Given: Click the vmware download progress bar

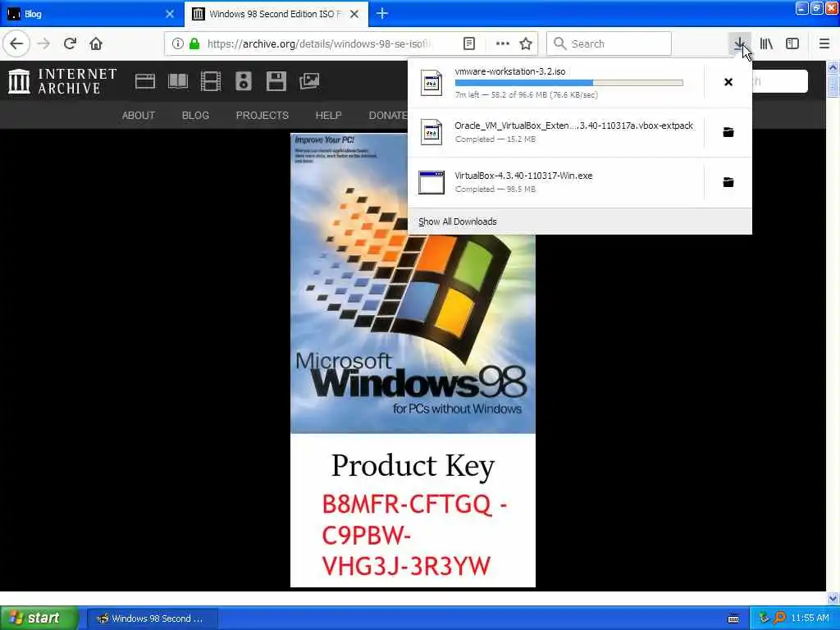Looking at the screenshot, I should point(569,83).
